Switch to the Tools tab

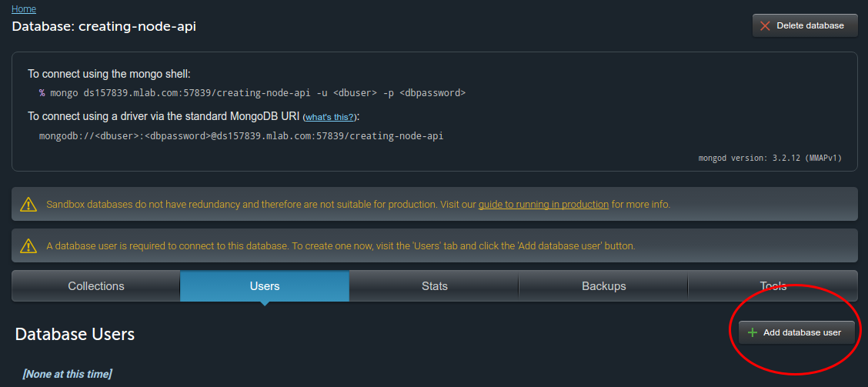773,286
